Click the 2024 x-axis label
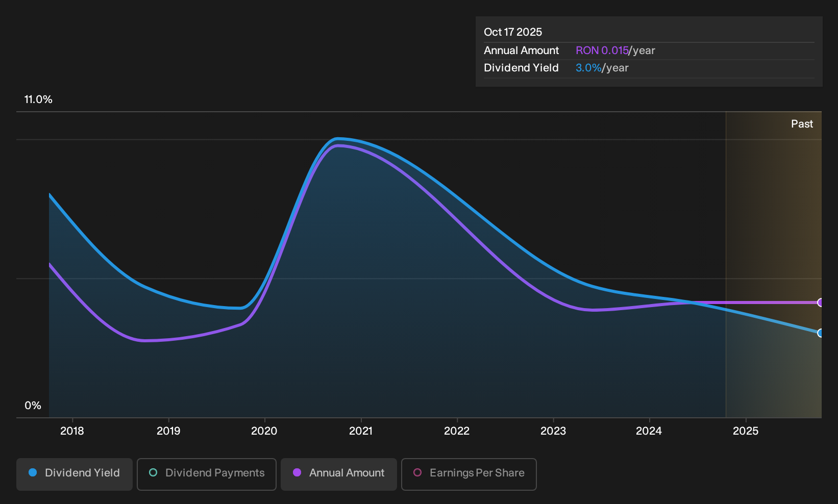Screen dimensions: 838x504 point(649,431)
